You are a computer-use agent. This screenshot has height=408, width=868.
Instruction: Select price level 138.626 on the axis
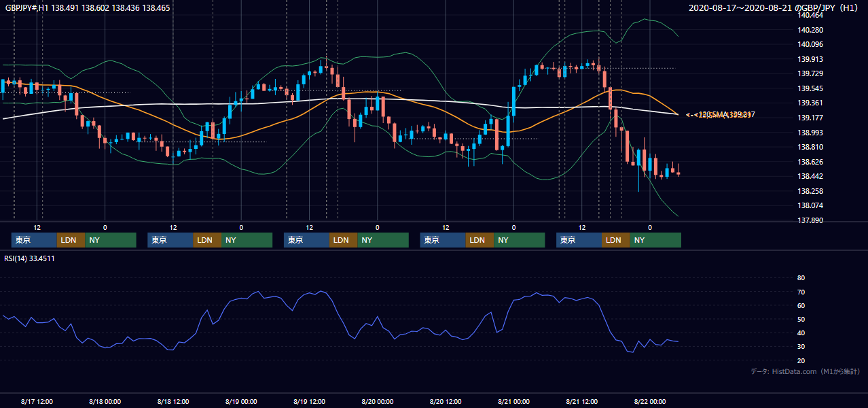coord(811,162)
